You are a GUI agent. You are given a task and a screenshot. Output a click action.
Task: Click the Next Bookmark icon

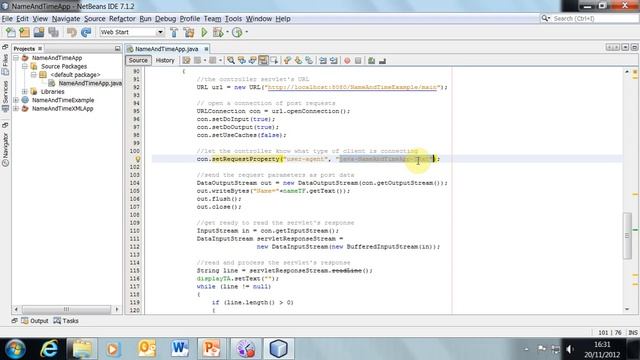click(x=298, y=60)
